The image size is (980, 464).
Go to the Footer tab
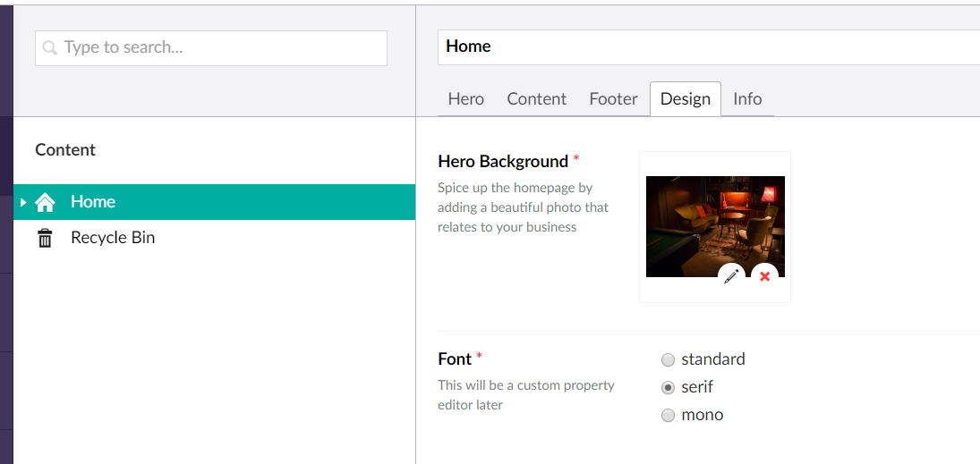pyautogui.click(x=613, y=99)
